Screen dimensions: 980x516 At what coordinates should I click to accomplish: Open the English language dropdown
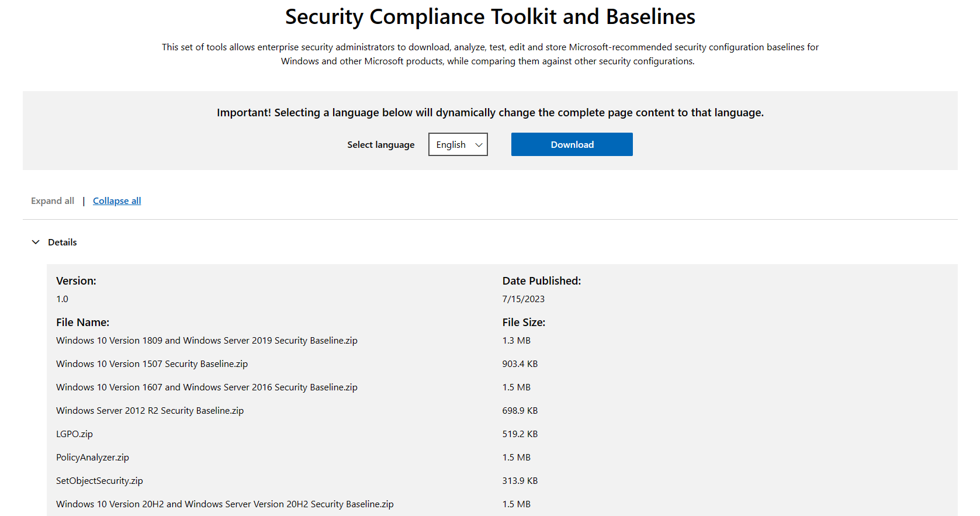pos(458,144)
